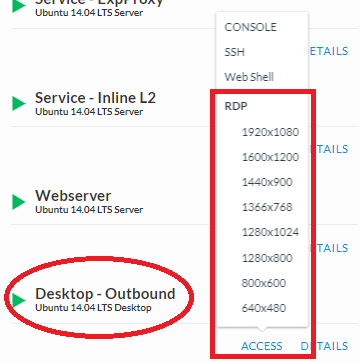Viewport: 360px width, 362px height.
Task: Choose 1280x800 RDP resolution
Action: (x=267, y=258)
